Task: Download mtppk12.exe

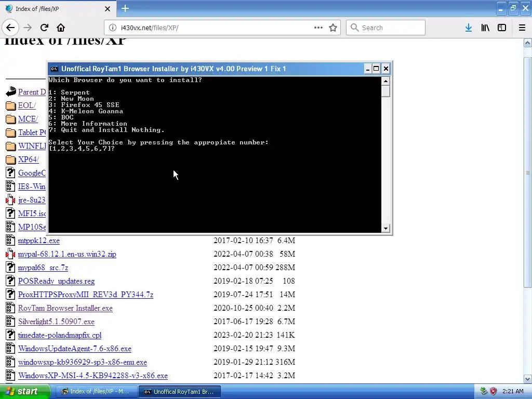Action: (x=38, y=241)
